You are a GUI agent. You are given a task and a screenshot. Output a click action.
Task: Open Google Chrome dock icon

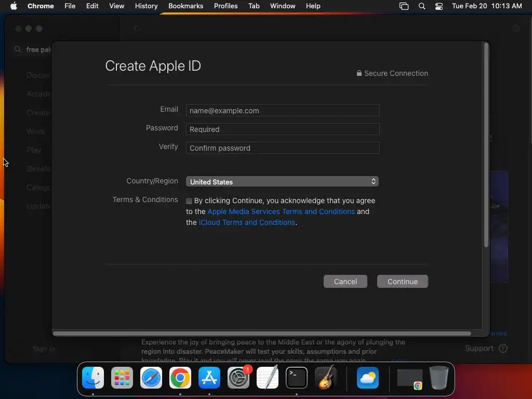(180, 378)
